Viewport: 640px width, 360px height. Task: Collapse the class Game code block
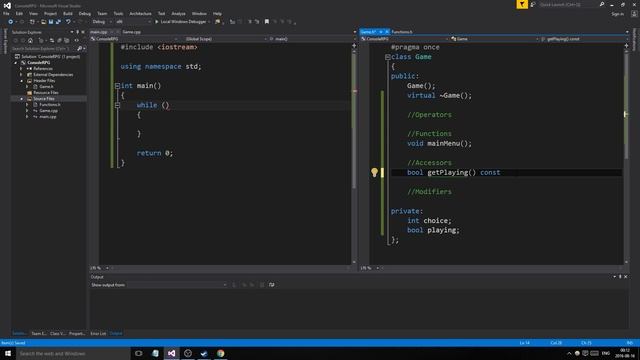point(388,57)
